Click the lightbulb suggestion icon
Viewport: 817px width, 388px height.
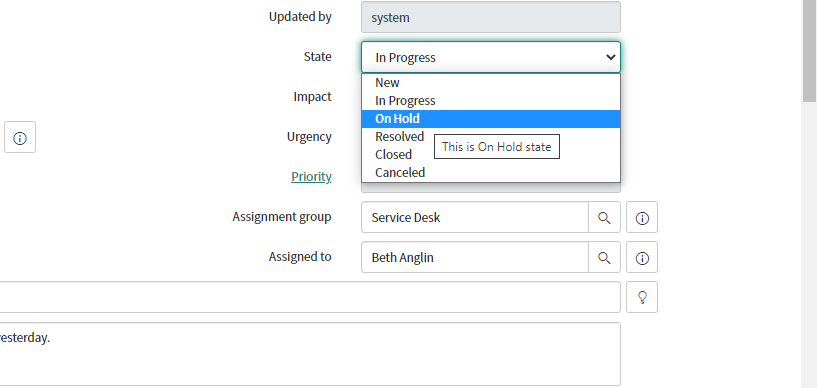pos(642,297)
